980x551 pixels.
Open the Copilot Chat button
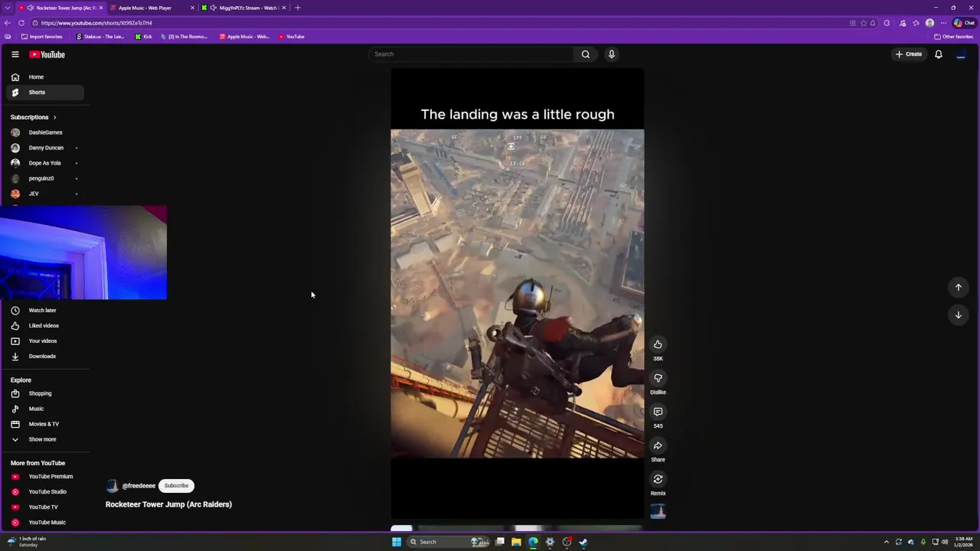coord(964,23)
